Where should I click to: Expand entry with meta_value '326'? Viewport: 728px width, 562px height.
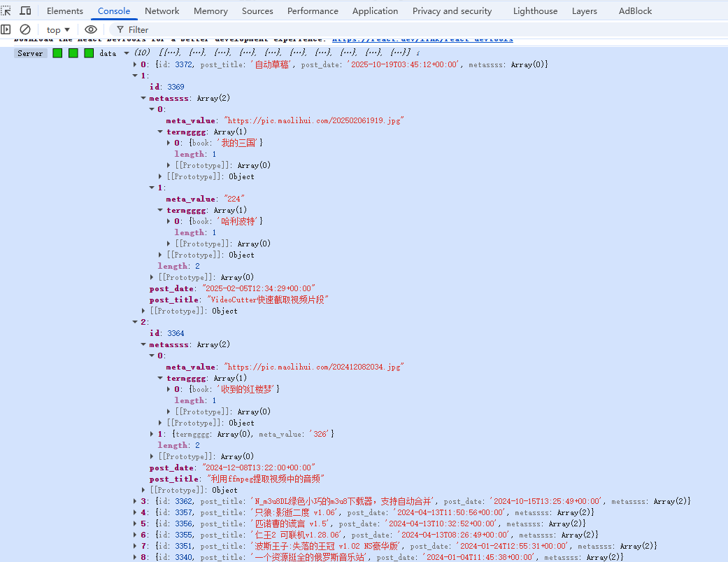click(152, 434)
